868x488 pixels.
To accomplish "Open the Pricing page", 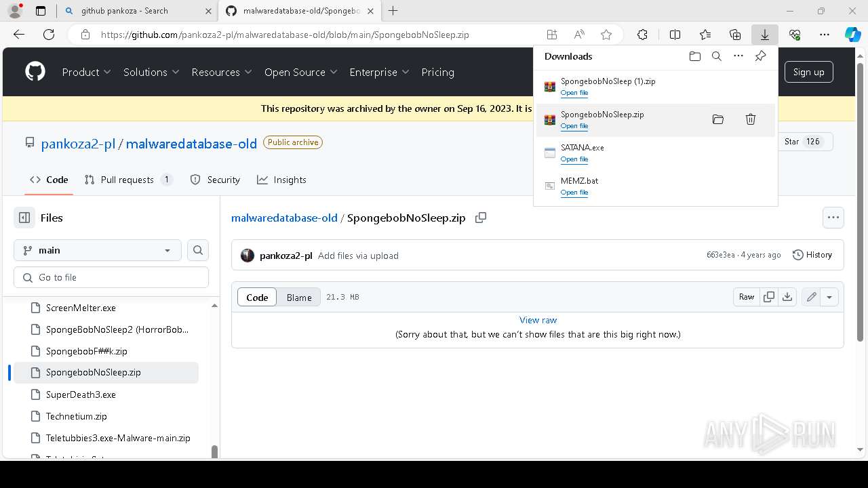I will click(438, 72).
